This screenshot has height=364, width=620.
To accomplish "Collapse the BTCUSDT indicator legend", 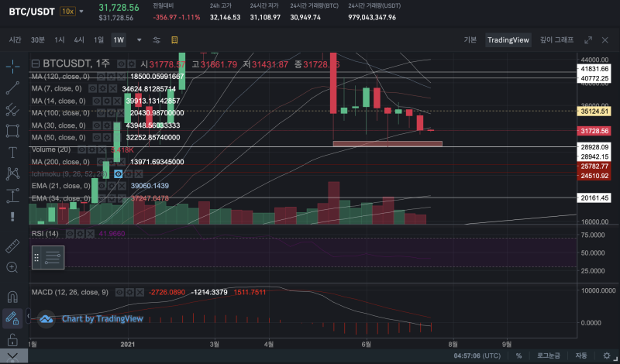I will click(x=36, y=64).
